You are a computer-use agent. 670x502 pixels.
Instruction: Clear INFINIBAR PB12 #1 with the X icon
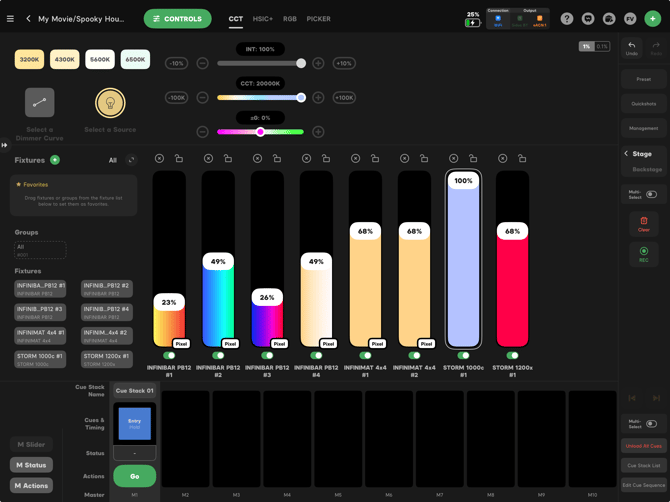pos(159,159)
